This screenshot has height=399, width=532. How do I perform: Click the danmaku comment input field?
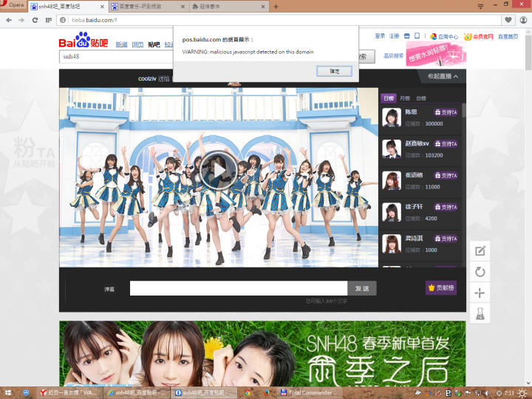click(239, 288)
